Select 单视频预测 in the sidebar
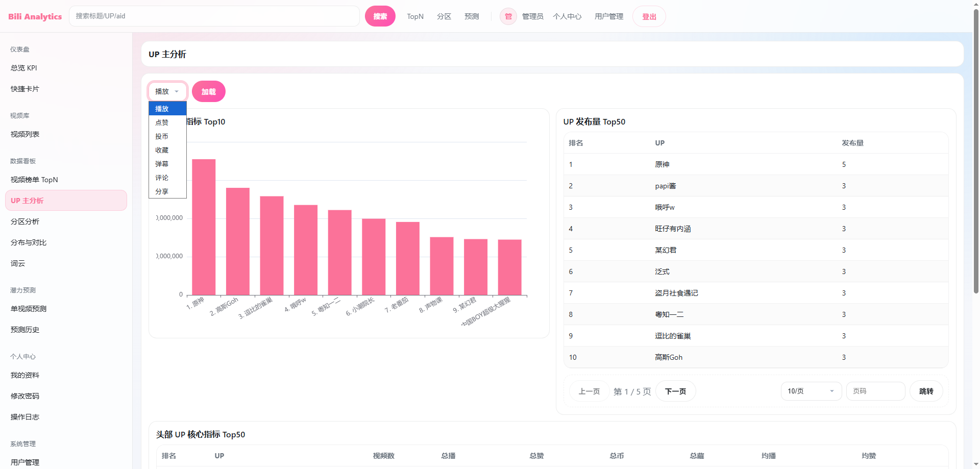This screenshot has width=980, height=469. click(x=29, y=309)
